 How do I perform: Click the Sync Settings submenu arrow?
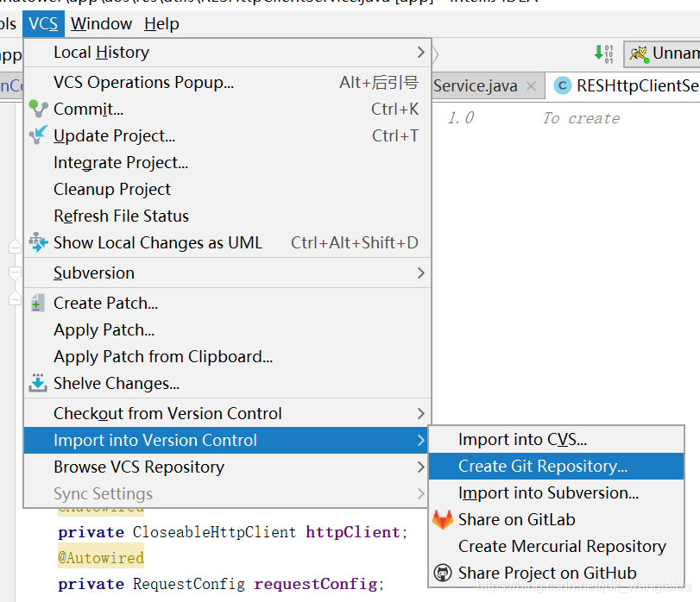pos(420,493)
